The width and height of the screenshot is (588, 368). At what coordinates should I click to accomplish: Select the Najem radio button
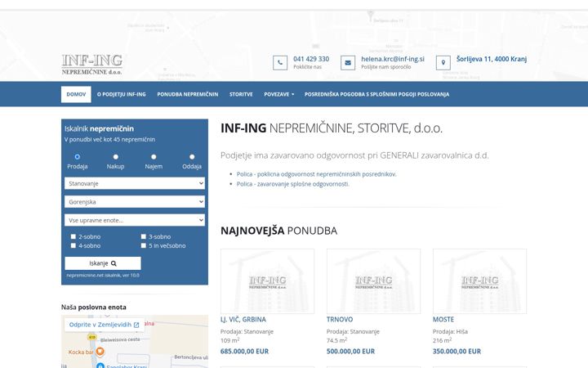pos(154,156)
